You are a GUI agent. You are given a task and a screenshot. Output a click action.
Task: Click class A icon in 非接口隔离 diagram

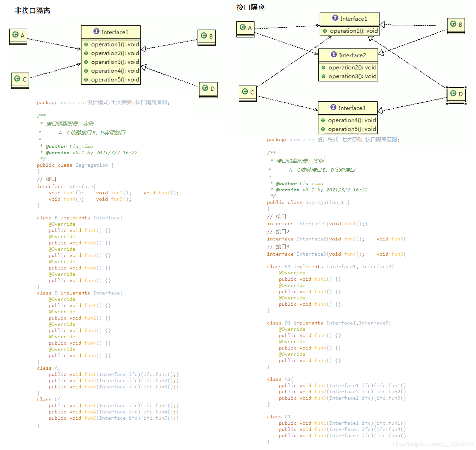click(x=15, y=34)
